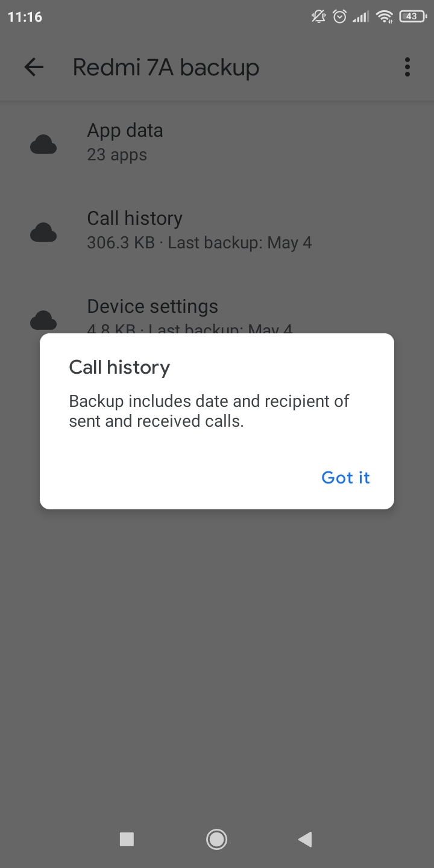
Task: Tap the 11:16 clock in status bar
Action: (25, 17)
